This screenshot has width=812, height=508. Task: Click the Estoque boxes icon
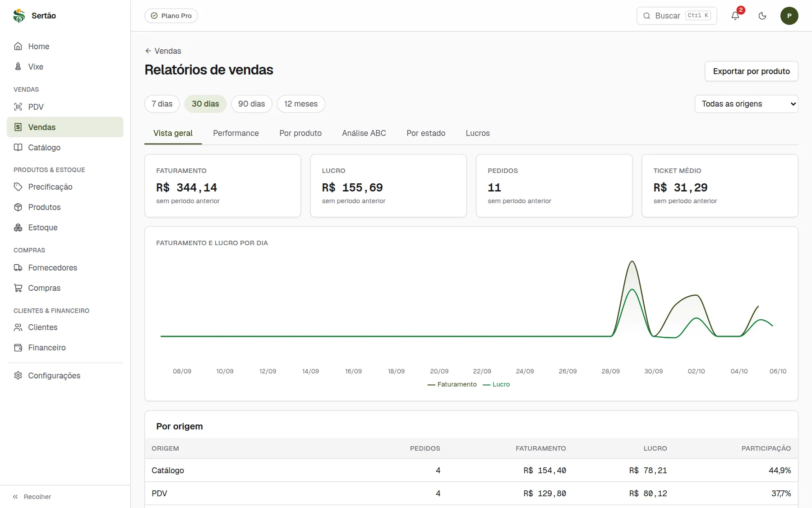pos(18,227)
